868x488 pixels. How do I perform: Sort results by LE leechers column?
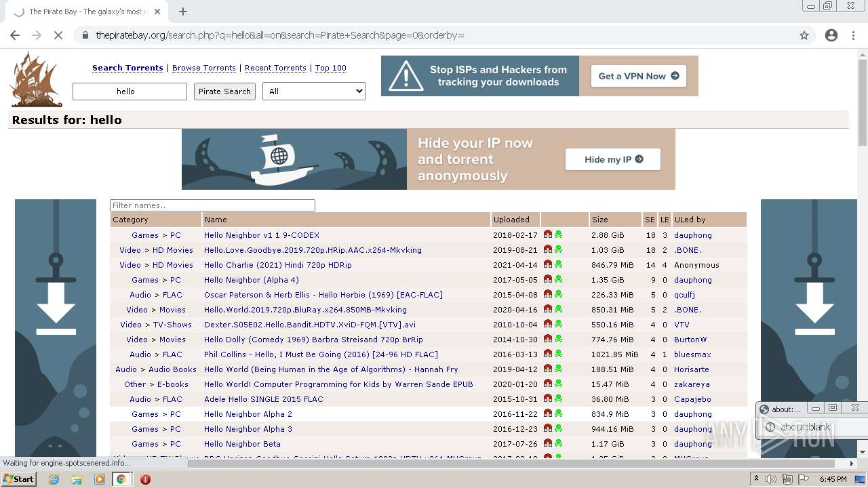pyautogui.click(x=665, y=220)
